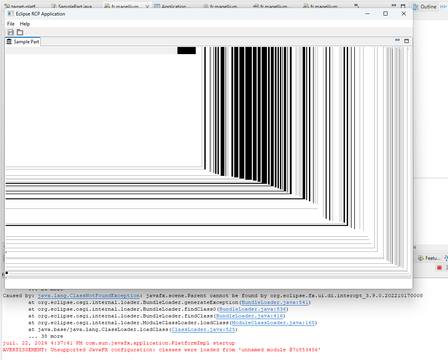Close the active fr.magellium editor tab
448x360 pixels.
147,6
